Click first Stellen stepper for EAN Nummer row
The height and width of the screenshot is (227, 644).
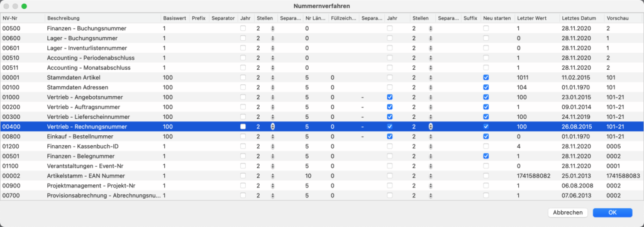pyautogui.click(x=273, y=176)
